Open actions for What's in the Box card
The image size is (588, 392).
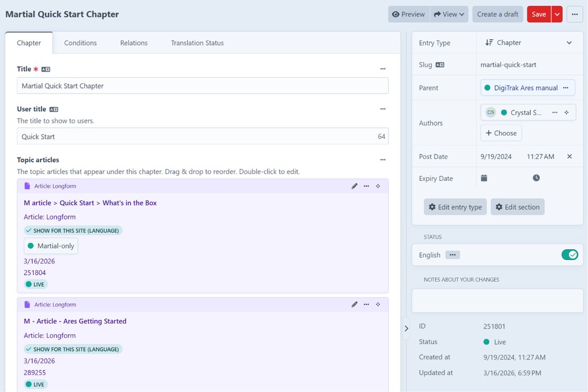pos(366,186)
